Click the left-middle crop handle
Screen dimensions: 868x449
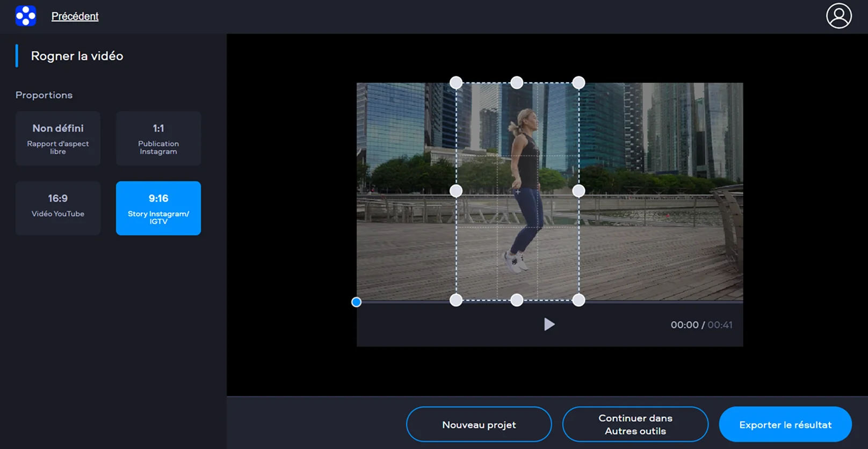point(456,191)
